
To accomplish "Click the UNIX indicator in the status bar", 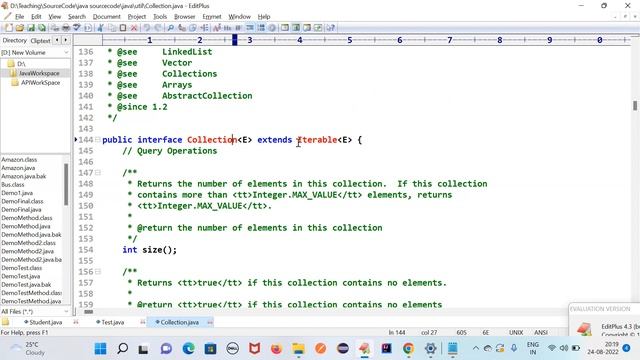I will 516,332.
